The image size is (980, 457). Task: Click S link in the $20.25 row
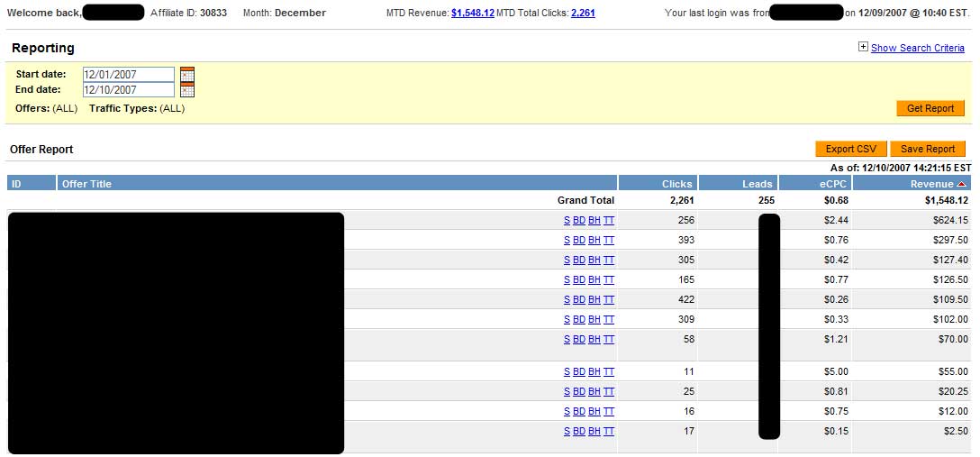[567, 392]
